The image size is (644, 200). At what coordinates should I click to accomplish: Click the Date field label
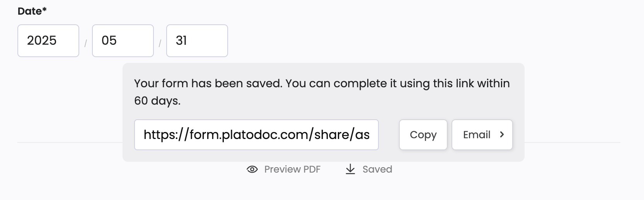29,11
